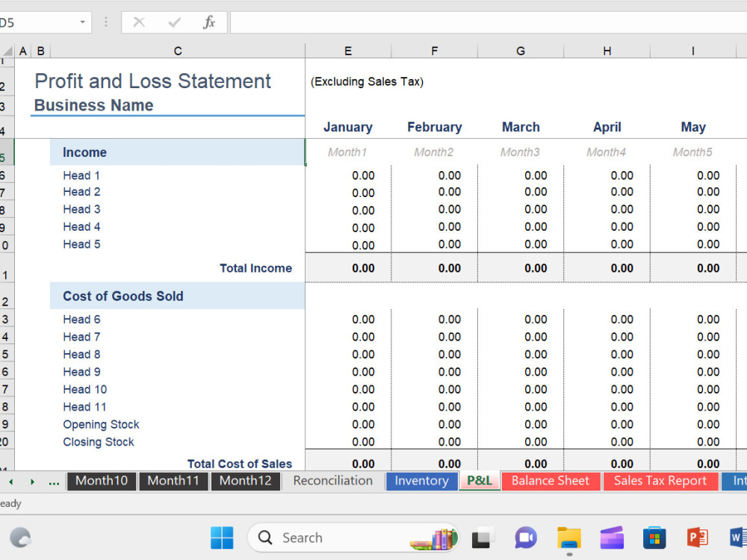Image resolution: width=747 pixels, height=560 pixels.
Task: Open the Chat app from the taskbar
Action: (x=525, y=538)
